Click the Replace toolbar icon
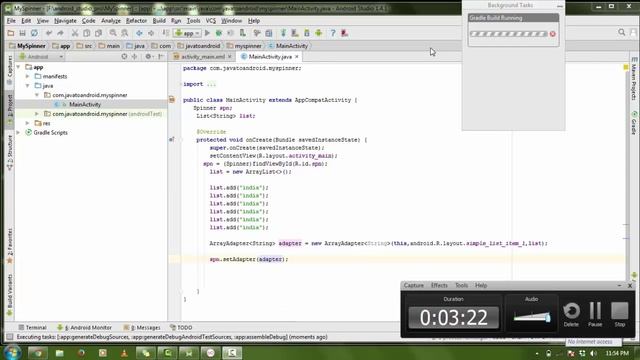Screen dimensions: 640x360 [124, 33]
